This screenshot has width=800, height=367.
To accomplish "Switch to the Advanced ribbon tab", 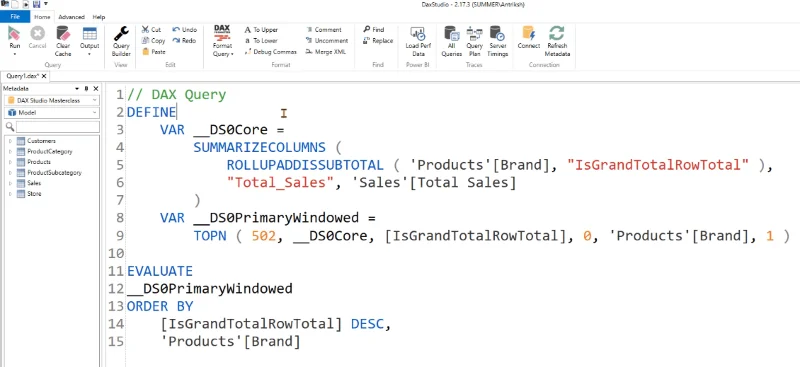I will click(x=71, y=17).
